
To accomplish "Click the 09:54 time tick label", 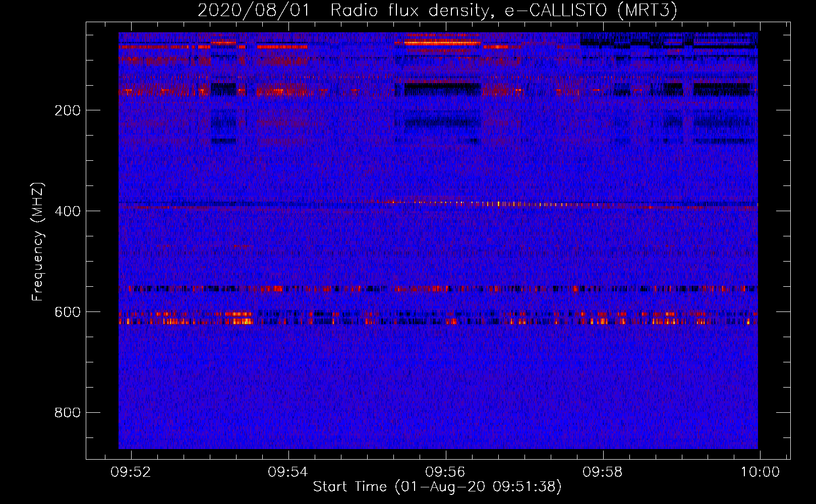I will (288, 472).
